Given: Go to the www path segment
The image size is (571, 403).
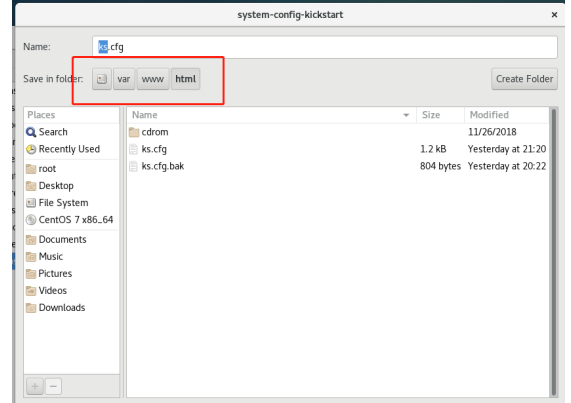Looking at the screenshot, I should click(153, 79).
